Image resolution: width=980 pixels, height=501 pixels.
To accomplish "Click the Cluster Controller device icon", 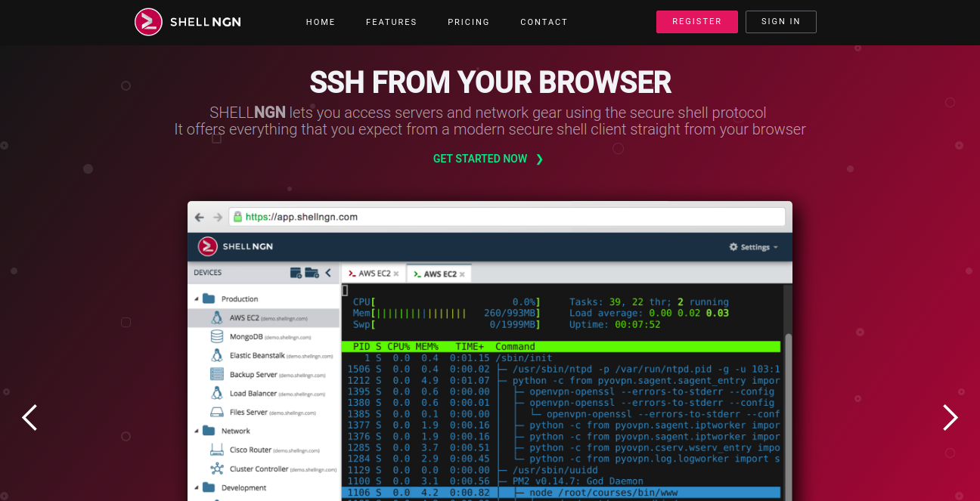I will pyautogui.click(x=217, y=469).
